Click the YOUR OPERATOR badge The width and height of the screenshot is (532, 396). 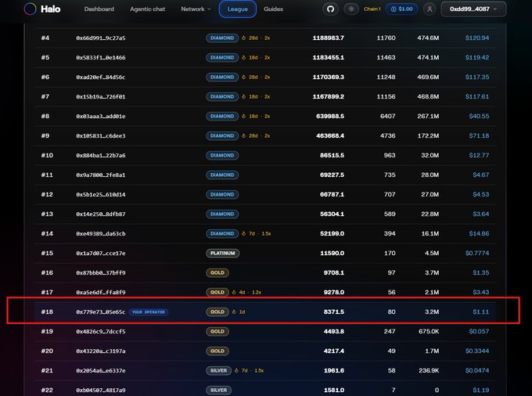(149, 311)
